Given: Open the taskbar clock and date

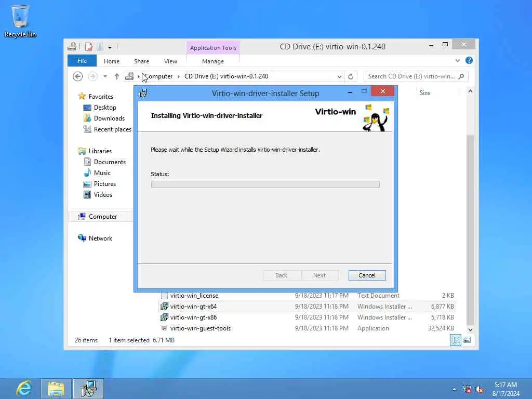Looking at the screenshot, I should [506, 389].
